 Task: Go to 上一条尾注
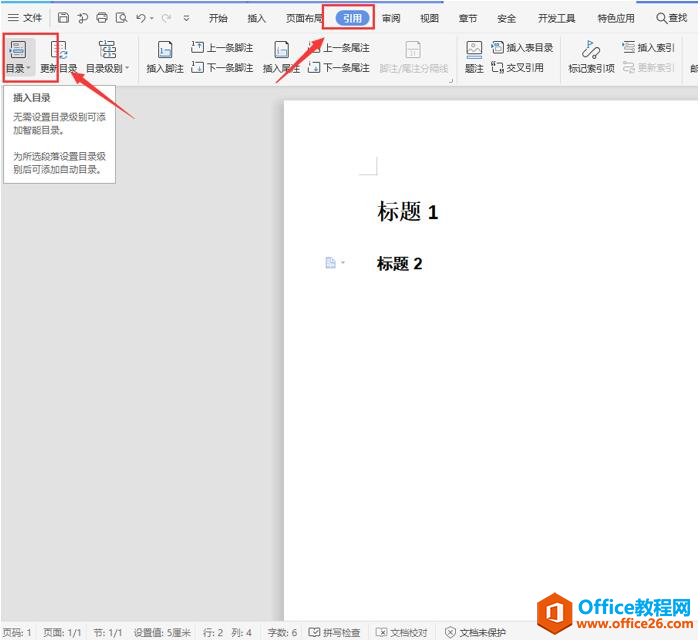[x=339, y=47]
